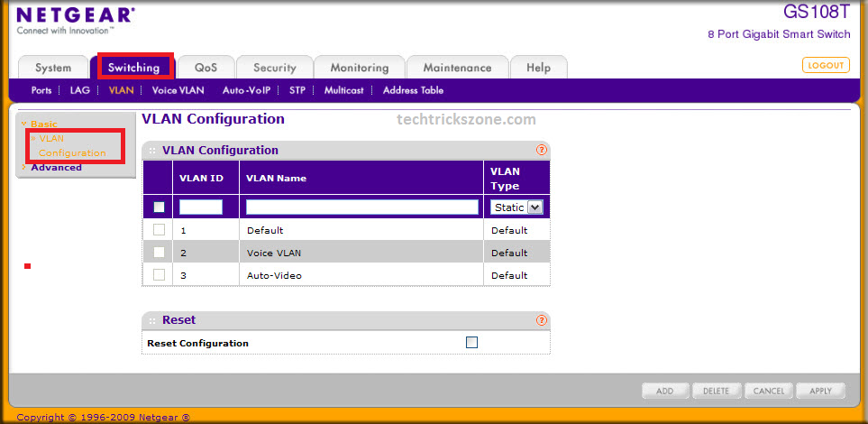
Task: Open the Monitoring tab
Action: click(x=359, y=68)
